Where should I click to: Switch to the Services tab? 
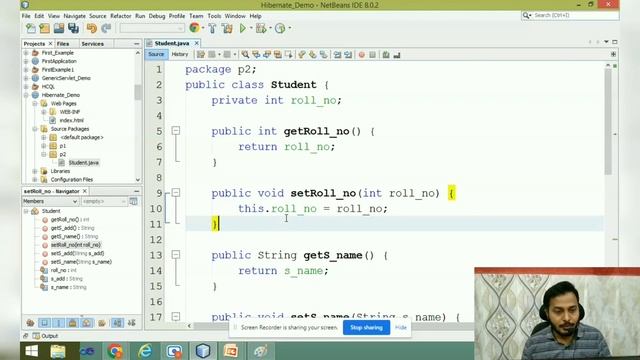(92, 44)
